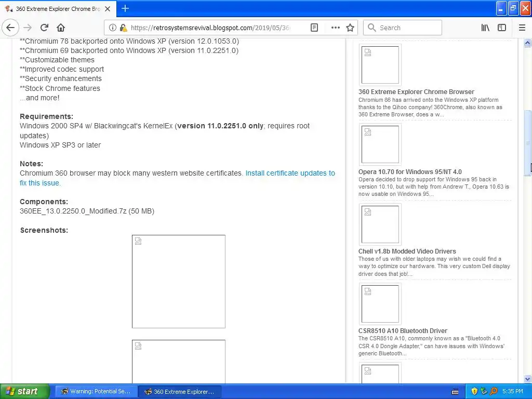This screenshot has width=532, height=399.
Task: Click the 5:35 PM system clock
Action: pyautogui.click(x=513, y=391)
